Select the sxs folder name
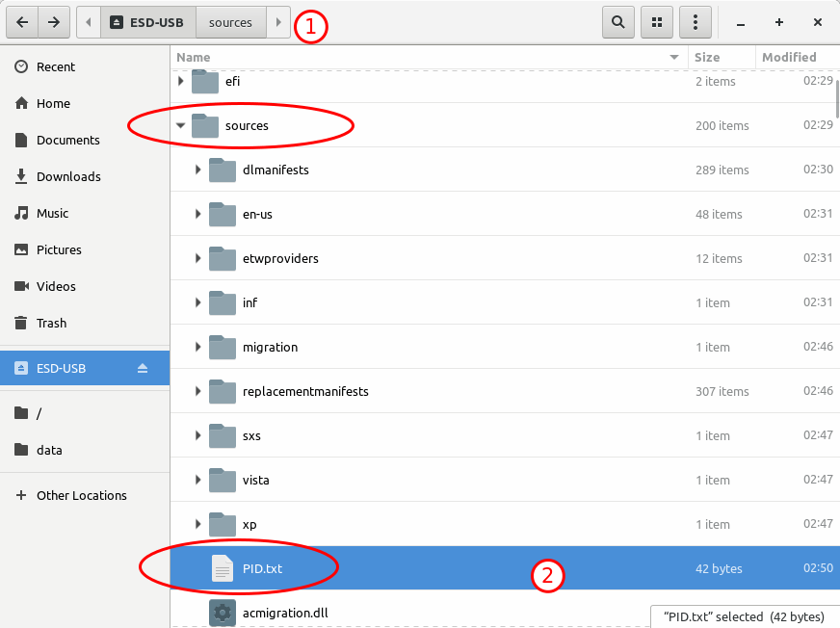 coord(251,435)
